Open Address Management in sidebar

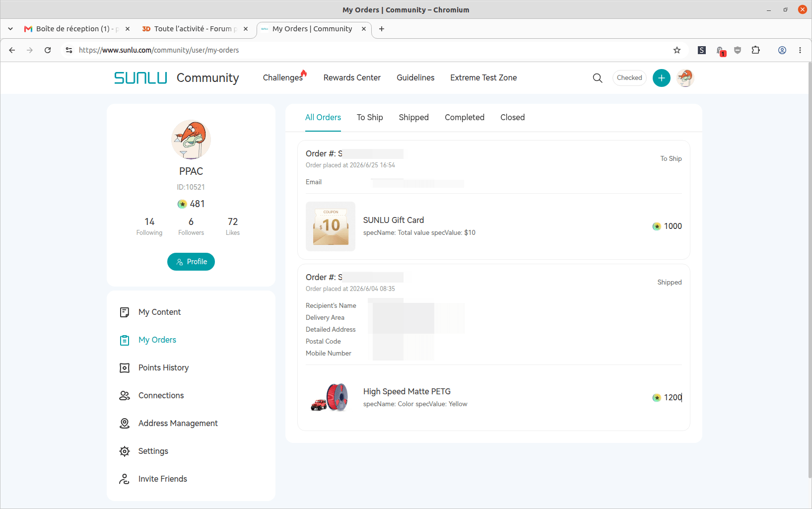coord(178,424)
